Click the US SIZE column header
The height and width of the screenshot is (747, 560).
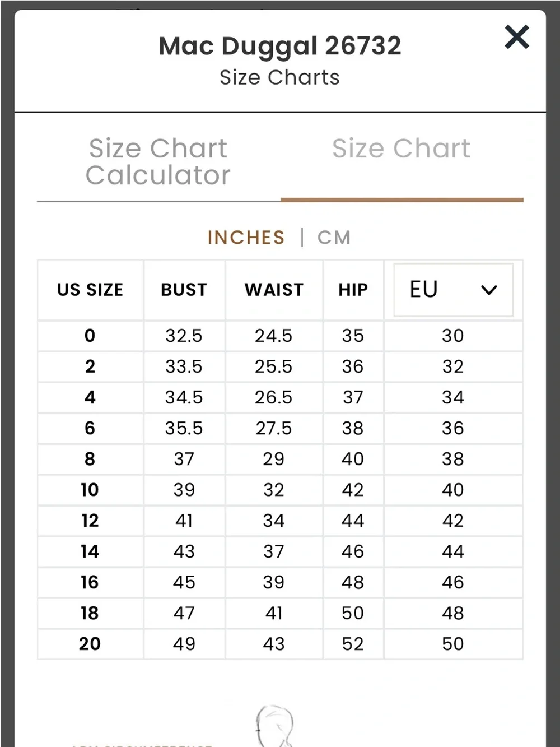pyautogui.click(x=90, y=290)
